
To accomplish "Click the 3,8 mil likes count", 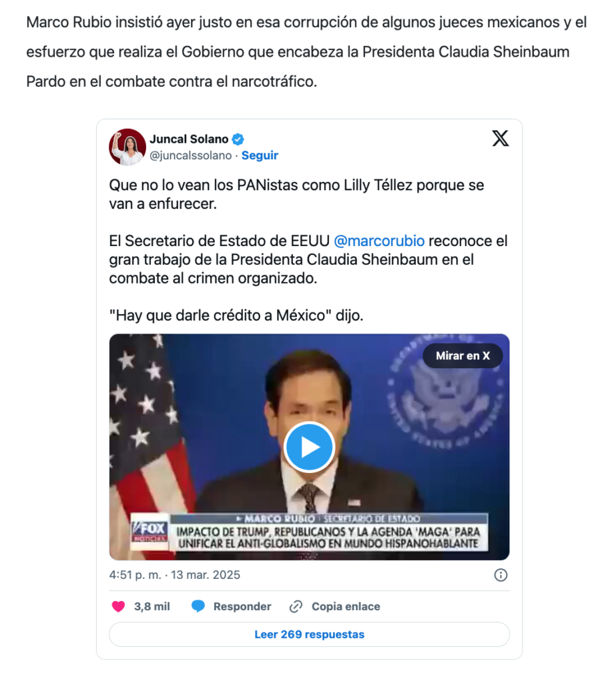I will [x=151, y=606].
